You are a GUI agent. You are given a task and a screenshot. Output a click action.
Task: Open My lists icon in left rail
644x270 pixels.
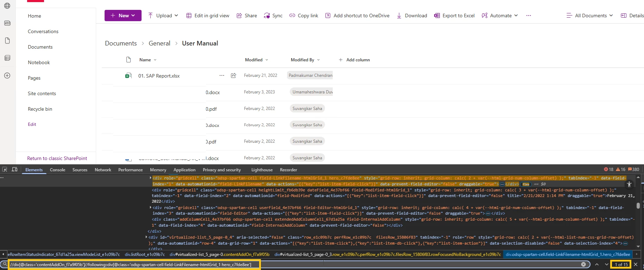coord(7,58)
